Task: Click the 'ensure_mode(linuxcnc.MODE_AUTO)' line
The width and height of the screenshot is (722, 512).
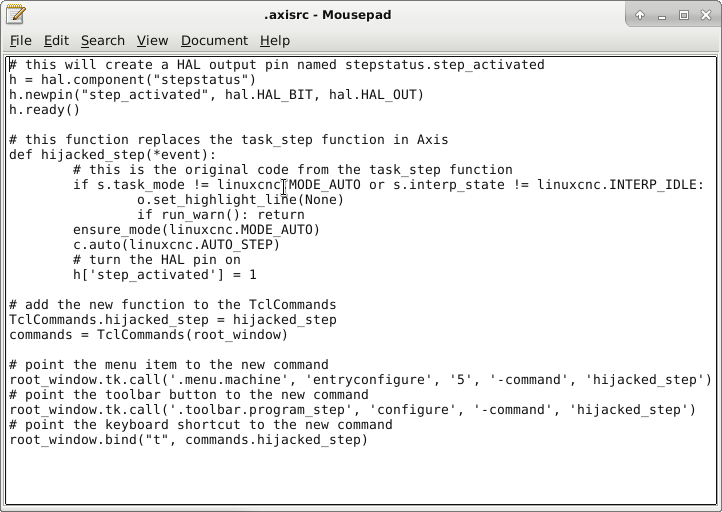Action: click(x=196, y=230)
